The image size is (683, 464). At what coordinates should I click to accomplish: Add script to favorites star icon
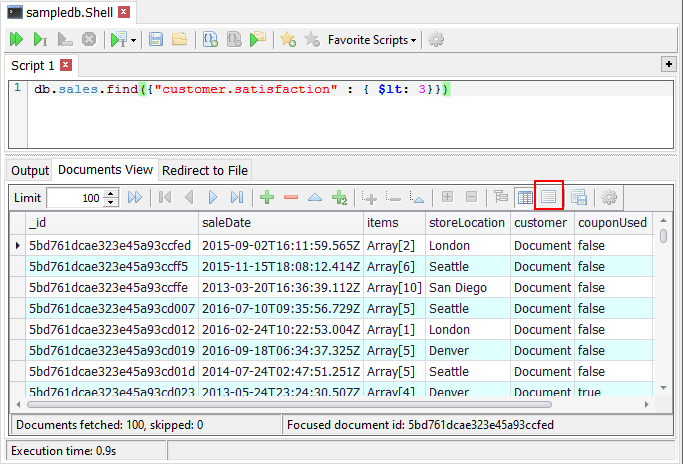[287, 40]
